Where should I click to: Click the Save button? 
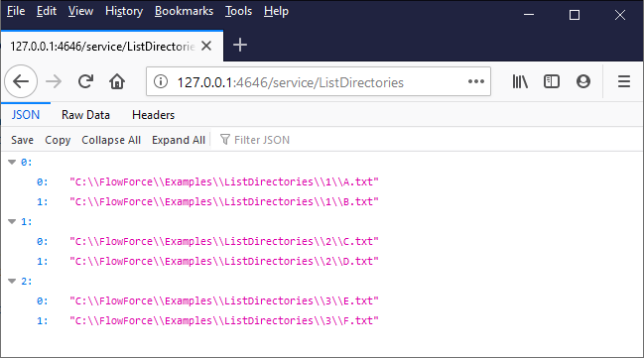pos(22,140)
